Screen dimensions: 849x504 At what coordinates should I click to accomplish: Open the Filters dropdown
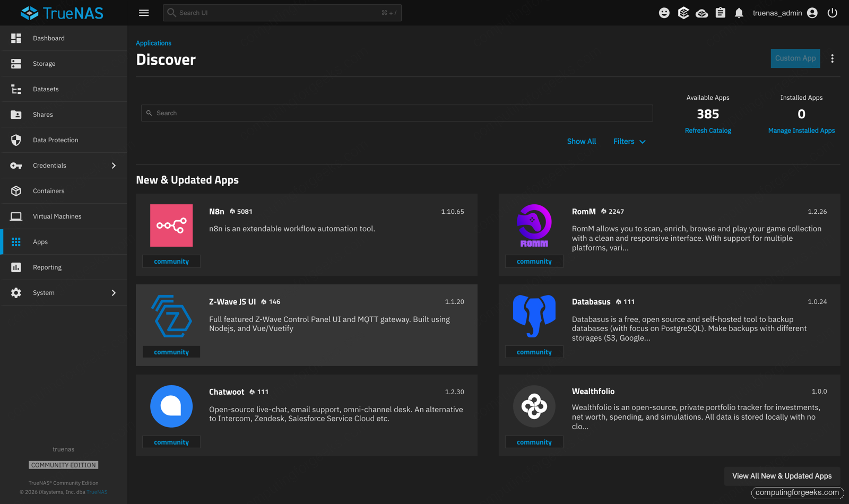629,142
